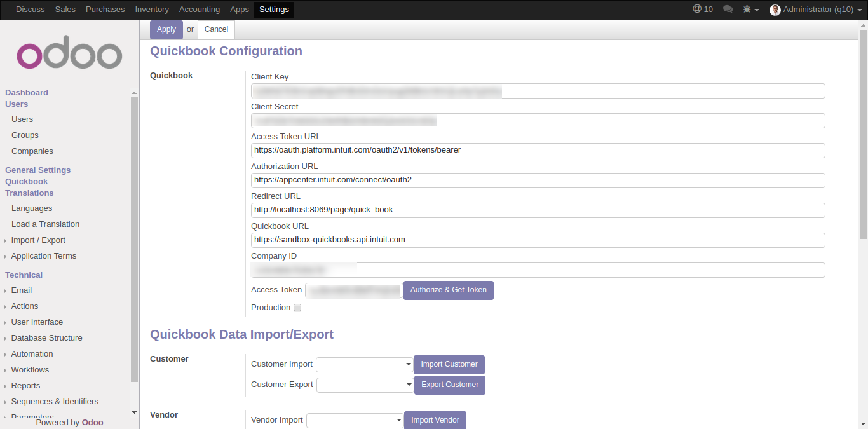Click the Cancel button
The width and height of the screenshot is (868, 429).
[x=216, y=29]
